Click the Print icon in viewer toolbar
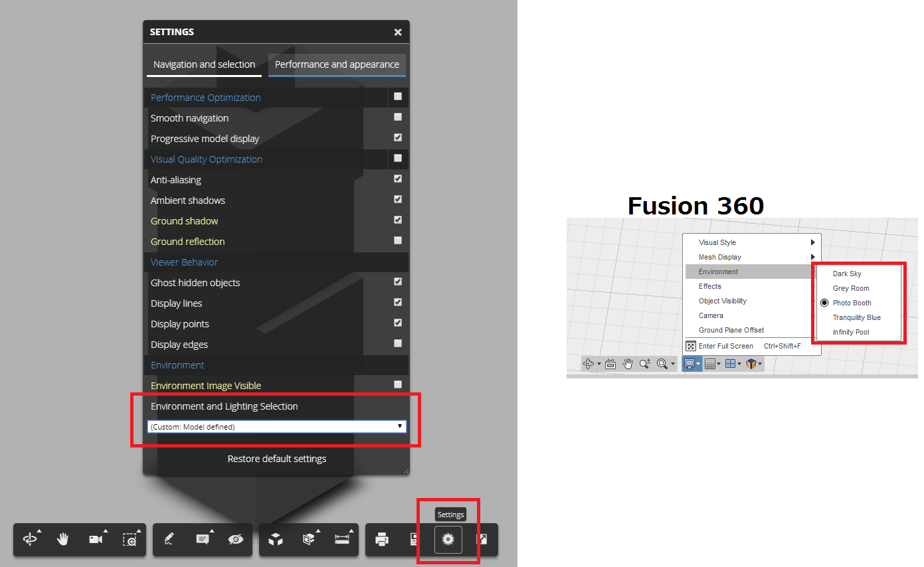The width and height of the screenshot is (924, 567). [x=382, y=539]
